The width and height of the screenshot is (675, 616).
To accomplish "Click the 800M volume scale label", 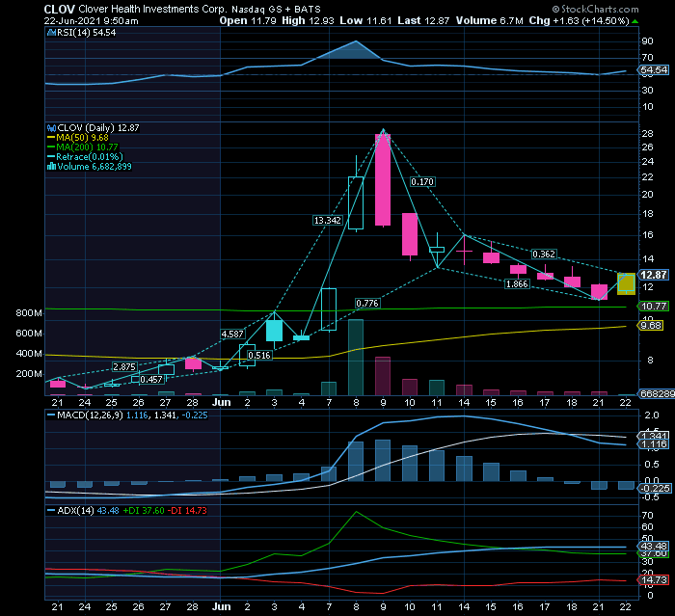I will (x=29, y=313).
